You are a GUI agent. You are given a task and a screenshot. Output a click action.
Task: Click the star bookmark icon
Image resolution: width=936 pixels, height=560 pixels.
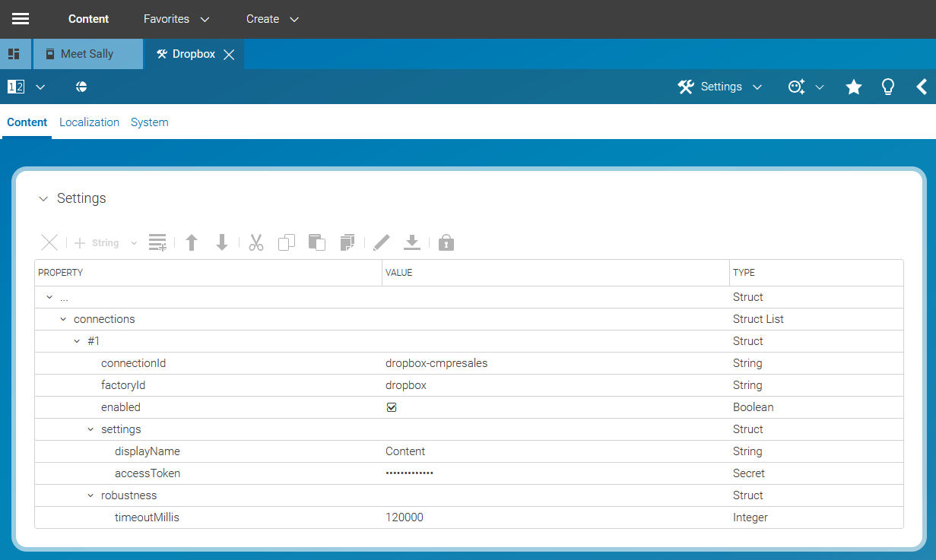[x=854, y=87]
